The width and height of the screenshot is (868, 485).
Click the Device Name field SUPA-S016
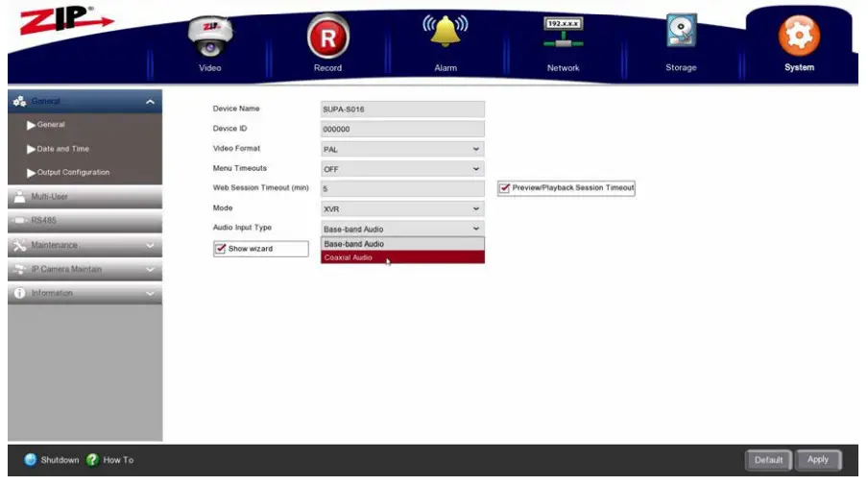point(402,109)
